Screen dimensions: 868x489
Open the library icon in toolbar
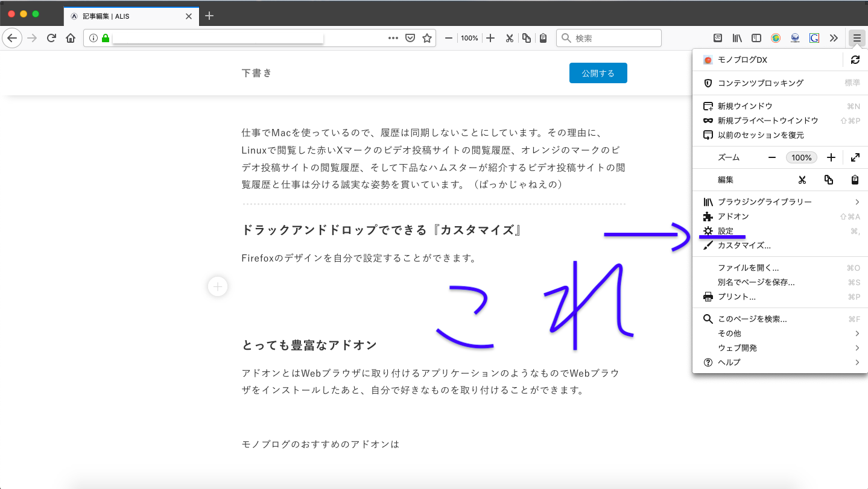[737, 38]
